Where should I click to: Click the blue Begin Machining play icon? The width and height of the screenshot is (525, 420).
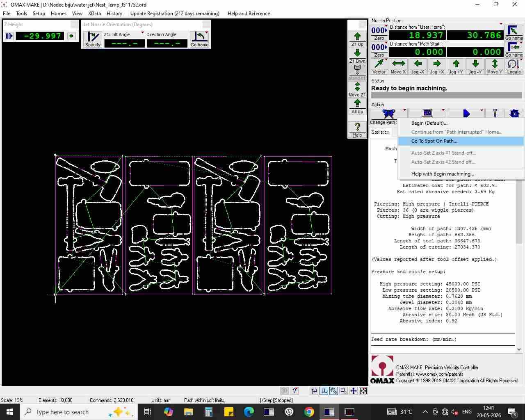point(466,114)
